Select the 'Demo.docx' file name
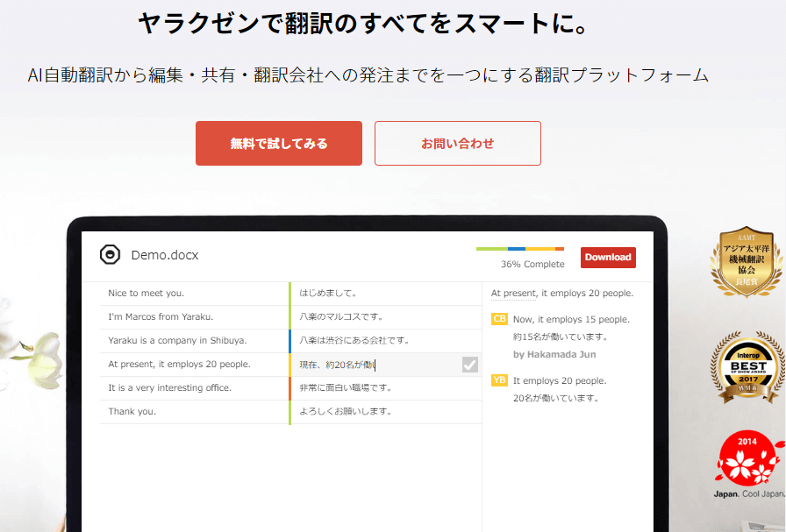786x532 pixels. click(x=164, y=255)
